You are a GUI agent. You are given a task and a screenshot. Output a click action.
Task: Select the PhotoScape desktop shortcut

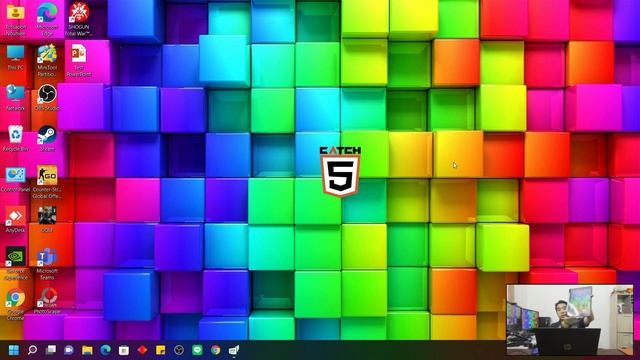pyautogui.click(x=47, y=301)
